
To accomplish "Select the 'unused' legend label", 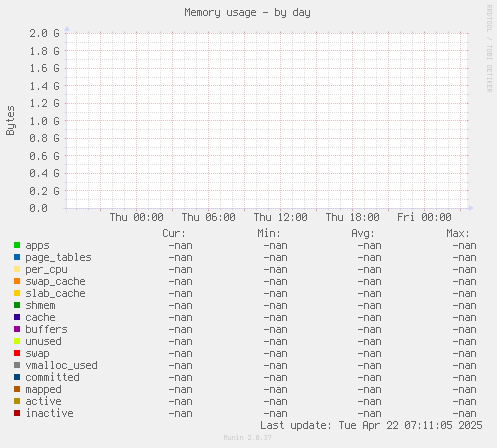I will (43, 342).
